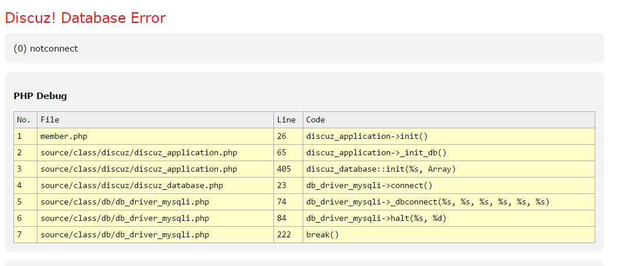
Task: Select the db_driver_mysqli->_dbconnect code cell
Action: tap(427, 202)
